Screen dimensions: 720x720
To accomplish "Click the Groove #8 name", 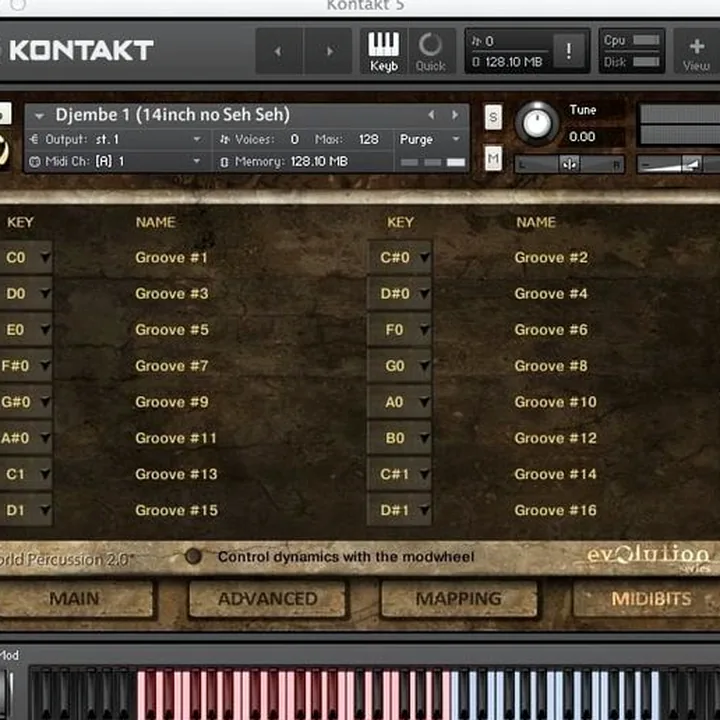I will (x=551, y=366).
